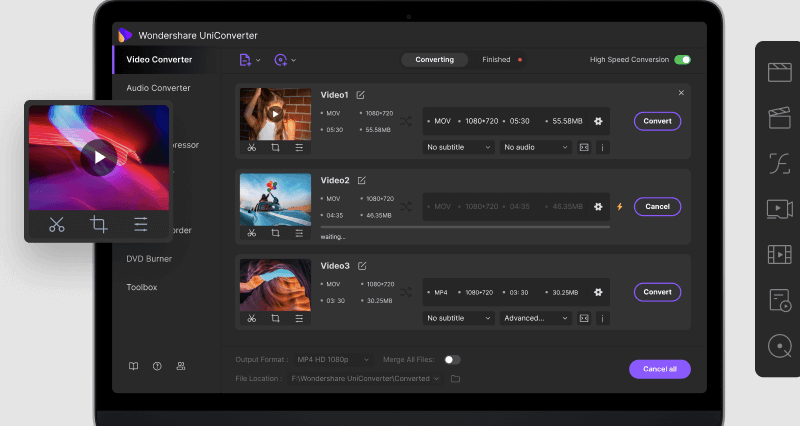Open output settings gear for Video1
This screenshot has height=426, width=800.
pyautogui.click(x=598, y=121)
